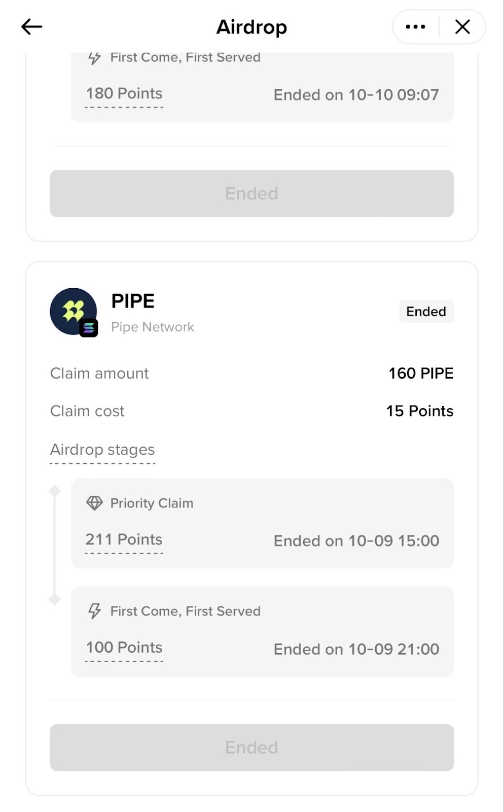Tap the lightning icon in PIPE's First Come stage
The image size is (504, 812).
tap(94, 611)
